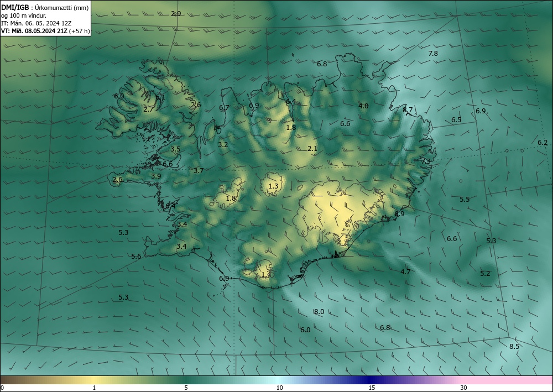Select the 5.2 value label
Screen dimensions: 553x392
click(x=486, y=274)
